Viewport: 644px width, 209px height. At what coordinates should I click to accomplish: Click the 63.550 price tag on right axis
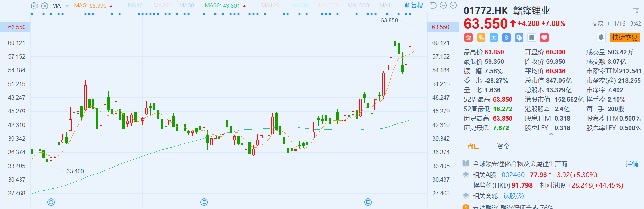(x=443, y=27)
